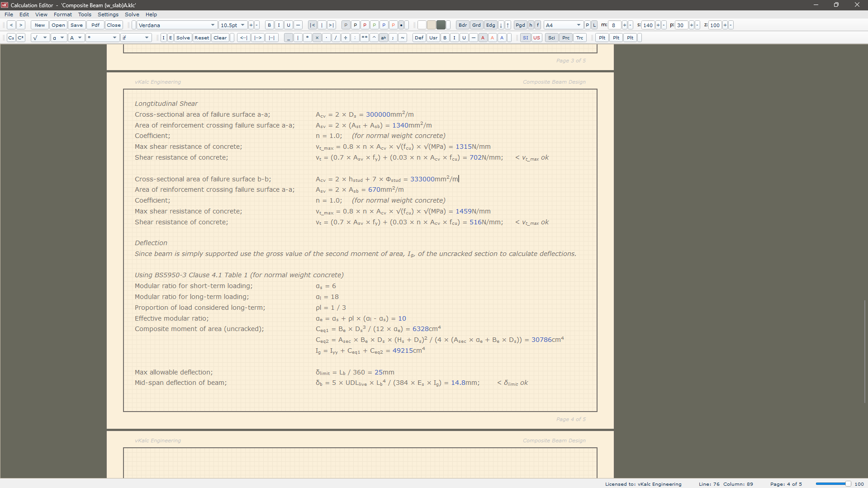This screenshot has height=488, width=868.
Task: Click the Pdf export toolbar button
Action: click(x=95, y=25)
